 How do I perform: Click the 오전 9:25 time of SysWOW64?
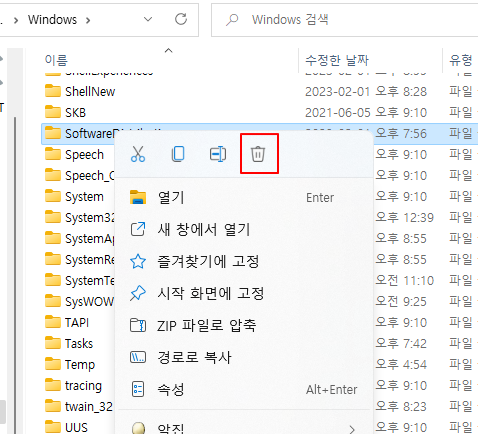[x=401, y=302]
